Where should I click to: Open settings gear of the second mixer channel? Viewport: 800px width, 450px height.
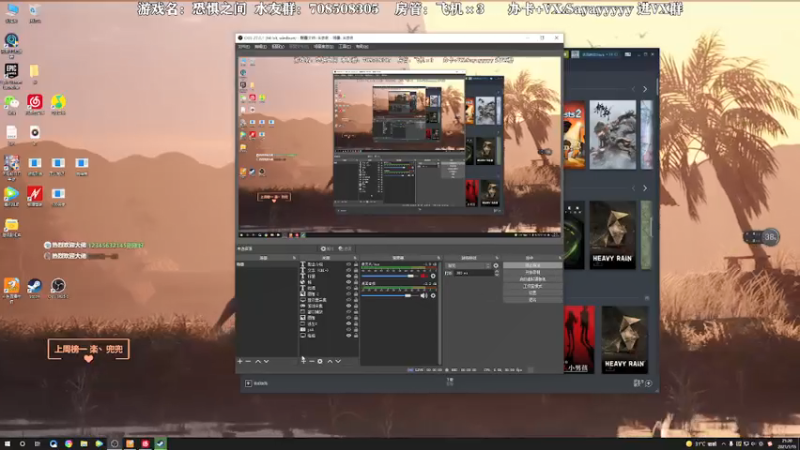point(433,295)
